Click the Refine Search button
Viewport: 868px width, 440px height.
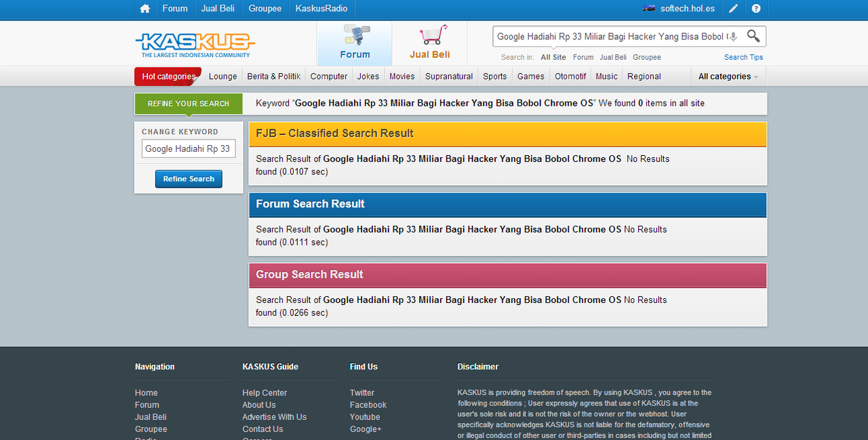pyautogui.click(x=189, y=179)
